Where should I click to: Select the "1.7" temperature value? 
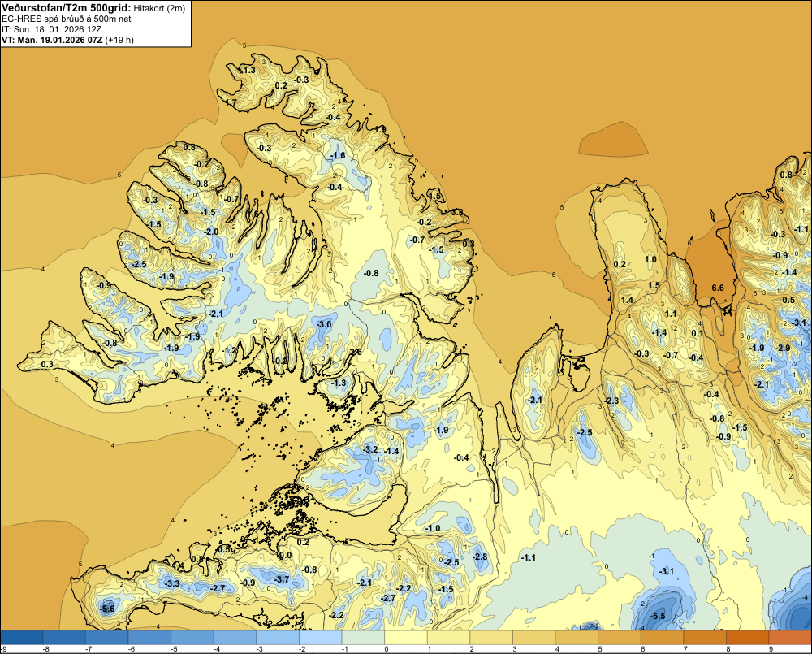[x=231, y=104]
